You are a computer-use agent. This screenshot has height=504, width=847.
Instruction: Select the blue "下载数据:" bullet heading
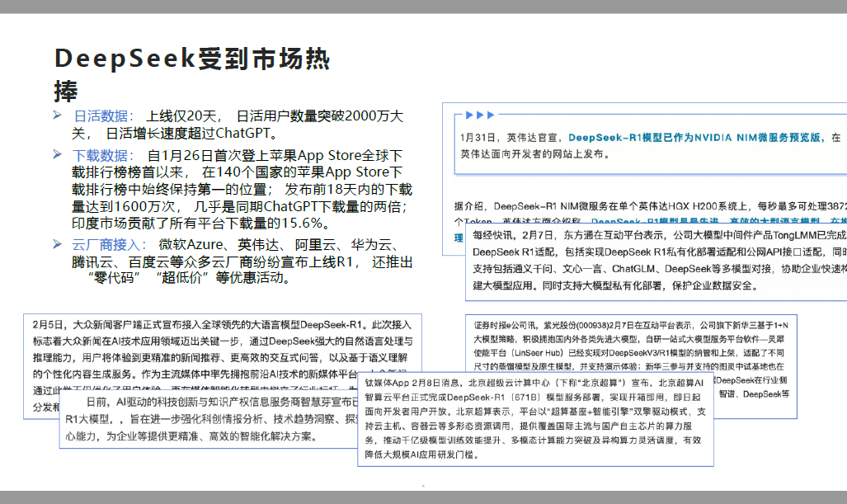(x=103, y=156)
